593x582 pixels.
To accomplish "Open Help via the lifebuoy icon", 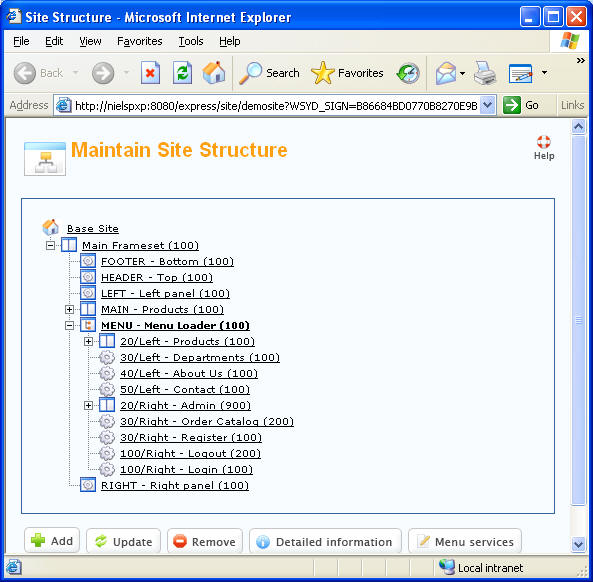I will (544, 142).
